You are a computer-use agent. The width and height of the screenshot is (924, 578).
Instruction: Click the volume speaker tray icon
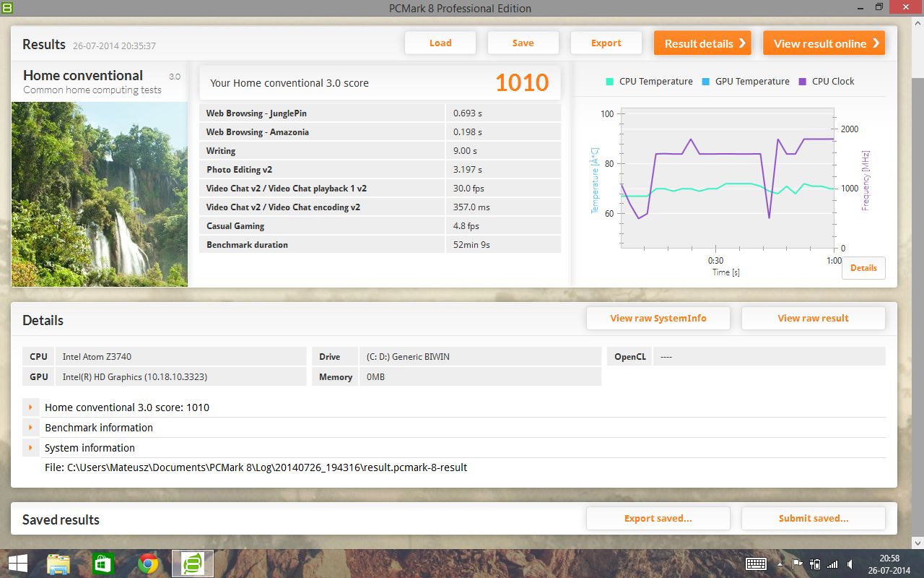(x=850, y=564)
